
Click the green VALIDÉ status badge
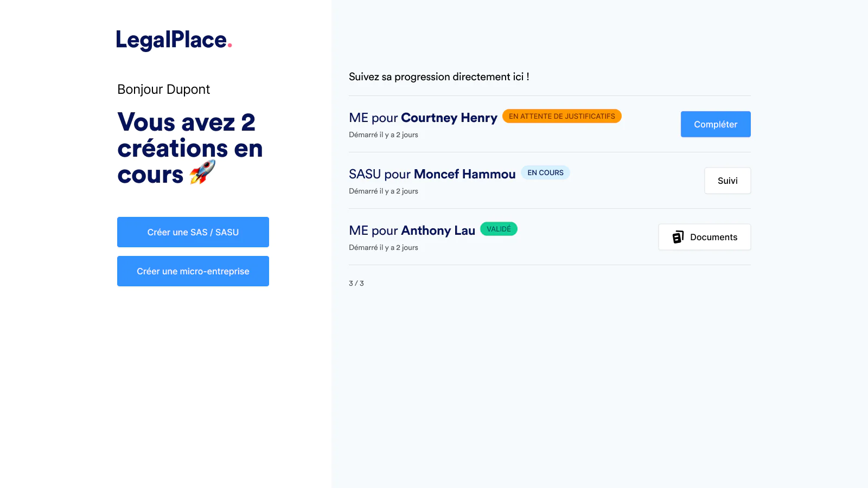(x=499, y=229)
